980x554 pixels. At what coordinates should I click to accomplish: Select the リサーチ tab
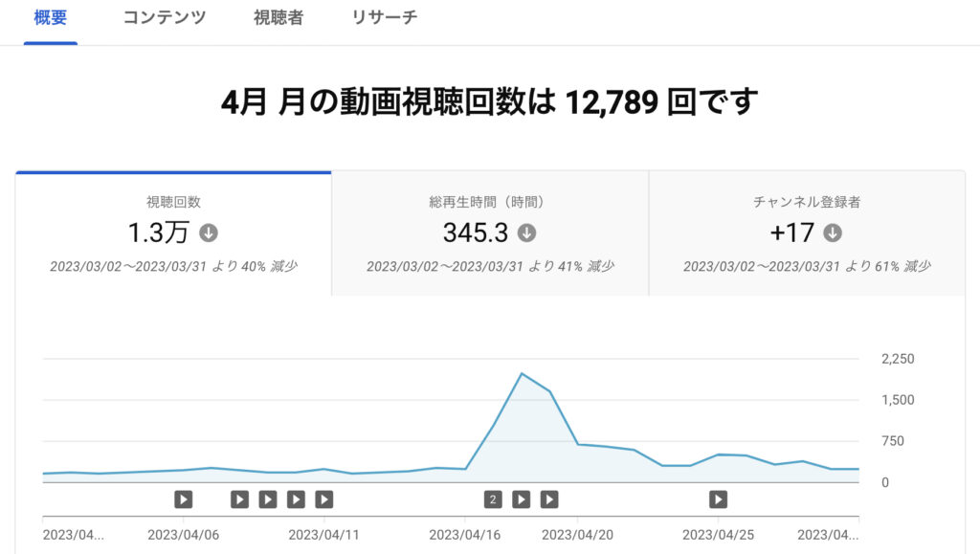point(385,18)
